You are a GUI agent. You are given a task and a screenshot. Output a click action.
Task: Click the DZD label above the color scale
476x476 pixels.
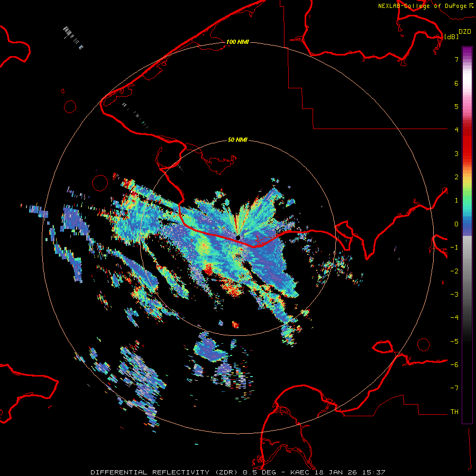click(x=465, y=32)
